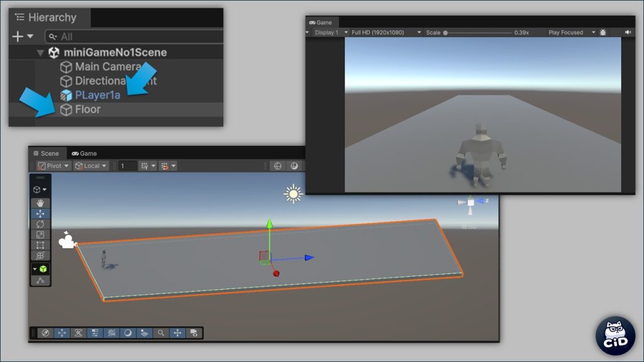Click the Hierarchy search field
The height and width of the screenshot is (362, 644).
pyautogui.click(x=138, y=36)
